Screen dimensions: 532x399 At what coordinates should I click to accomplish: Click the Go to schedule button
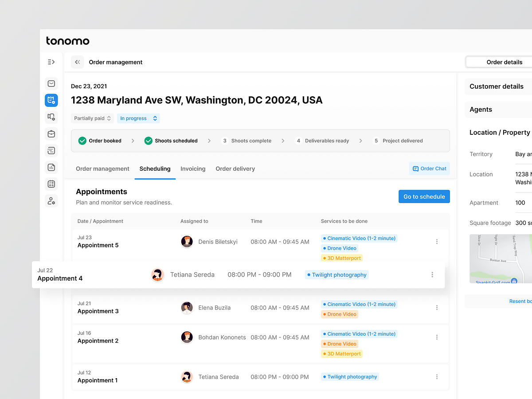(424, 196)
